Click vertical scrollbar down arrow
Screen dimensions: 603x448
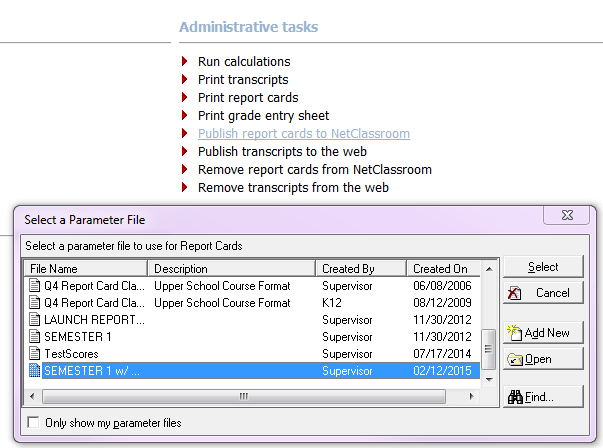[489, 380]
